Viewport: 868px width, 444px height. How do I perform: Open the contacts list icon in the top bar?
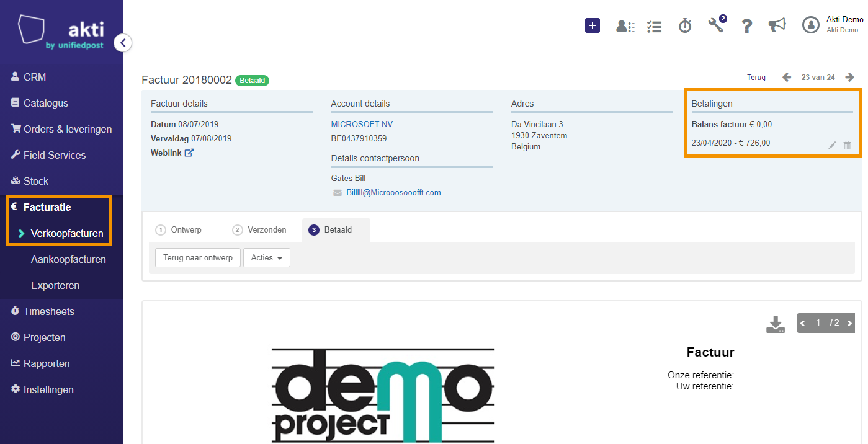(x=625, y=26)
